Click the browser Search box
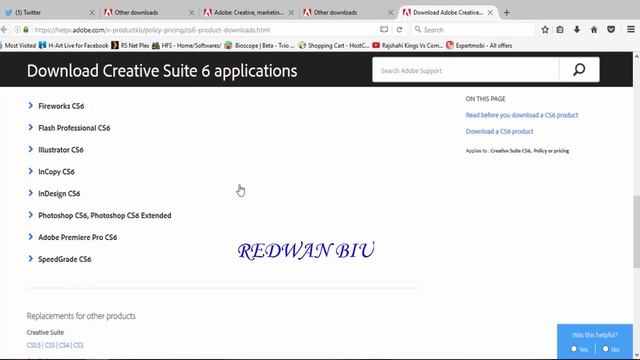Viewport: 640px width, 360px height. (x=473, y=29)
